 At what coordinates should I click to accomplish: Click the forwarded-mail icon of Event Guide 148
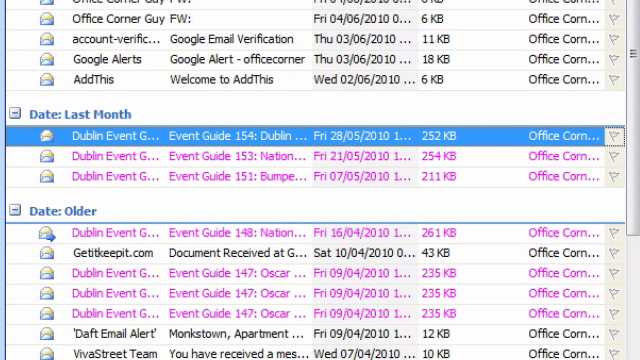(x=47, y=234)
